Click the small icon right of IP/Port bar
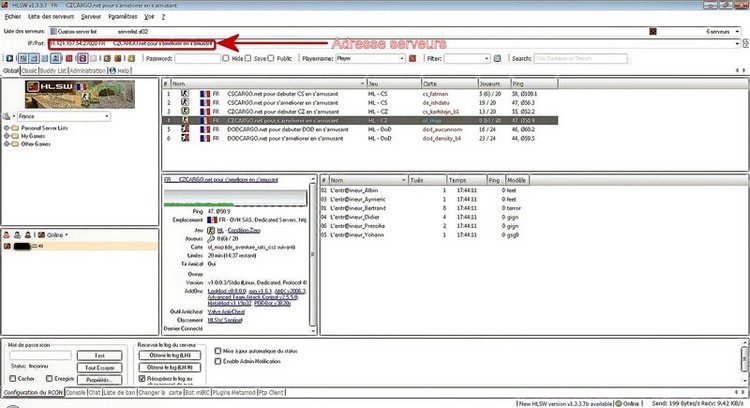This screenshot has width=750, height=408. [x=746, y=44]
